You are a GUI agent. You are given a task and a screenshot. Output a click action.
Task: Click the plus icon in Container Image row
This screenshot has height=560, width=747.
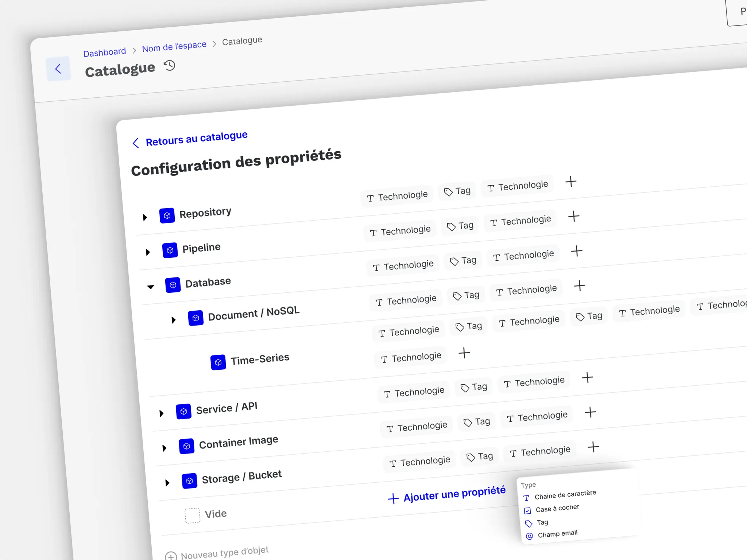point(590,412)
